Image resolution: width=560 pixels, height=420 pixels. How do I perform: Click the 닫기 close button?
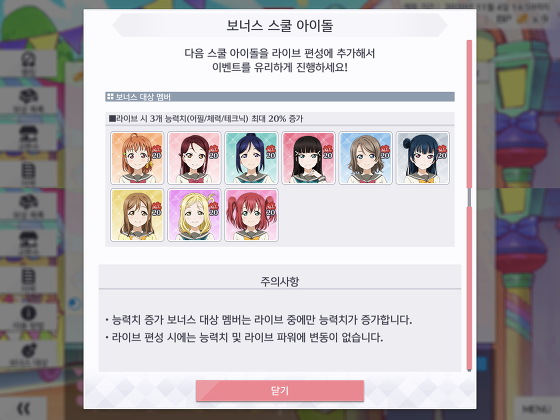click(x=280, y=391)
